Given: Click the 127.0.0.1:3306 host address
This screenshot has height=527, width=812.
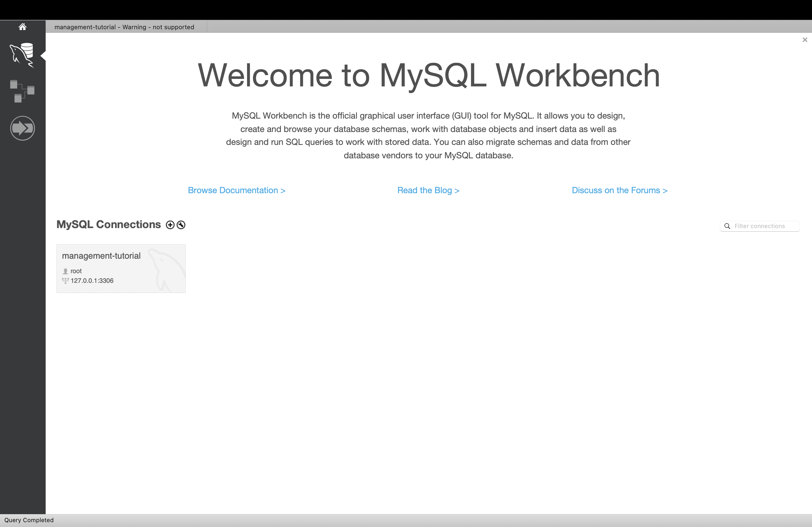Looking at the screenshot, I should coord(92,281).
